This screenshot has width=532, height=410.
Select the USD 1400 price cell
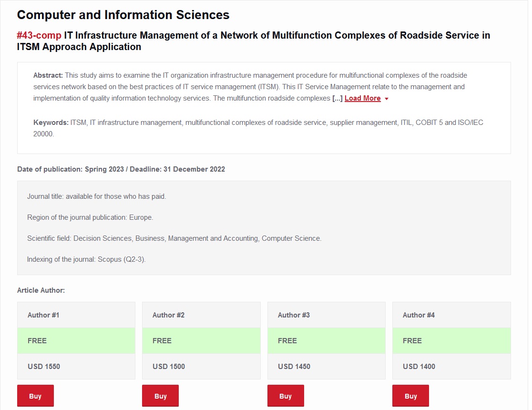click(x=451, y=367)
